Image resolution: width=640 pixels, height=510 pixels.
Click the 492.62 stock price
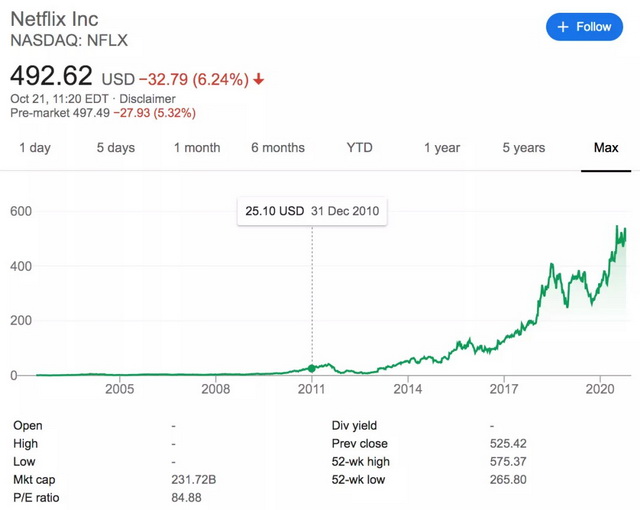(x=51, y=76)
